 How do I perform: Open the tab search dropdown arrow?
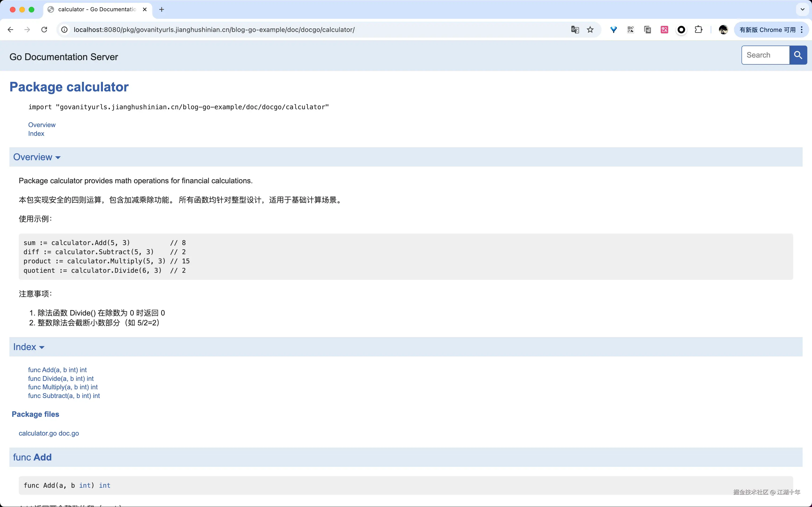coord(802,9)
